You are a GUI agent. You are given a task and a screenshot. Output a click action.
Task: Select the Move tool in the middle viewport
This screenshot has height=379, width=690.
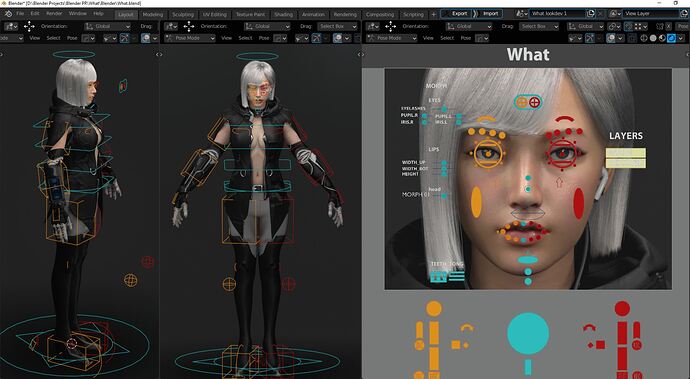point(189,26)
